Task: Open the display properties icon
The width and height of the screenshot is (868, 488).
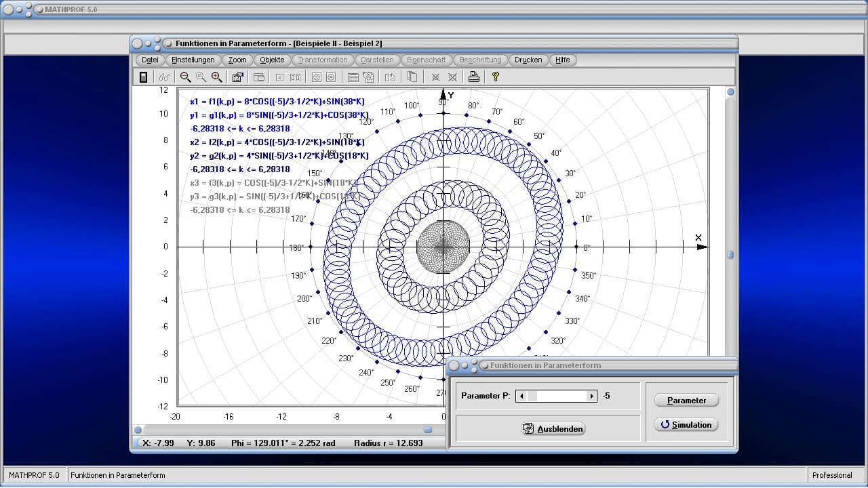Action: click(x=237, y=77)
